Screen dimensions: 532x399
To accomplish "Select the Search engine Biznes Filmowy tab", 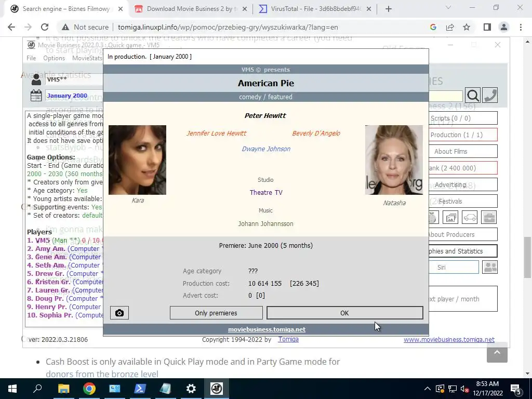I will point(66,9).
